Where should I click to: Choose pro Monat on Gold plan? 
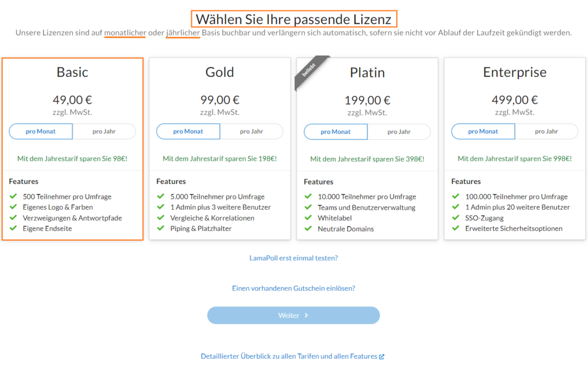click(188, 132)
